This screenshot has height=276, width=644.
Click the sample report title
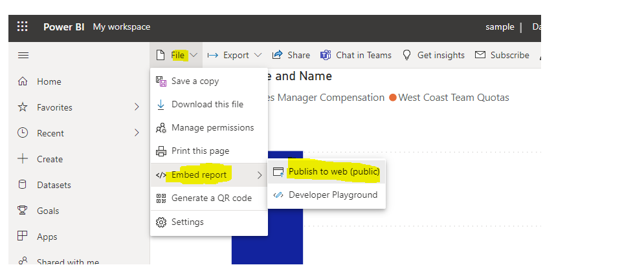(500, 27)
